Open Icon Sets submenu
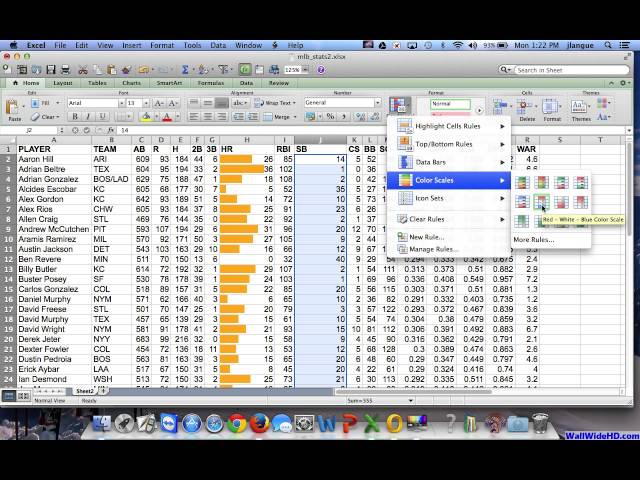Screen dimensions: 640x480 449,198
